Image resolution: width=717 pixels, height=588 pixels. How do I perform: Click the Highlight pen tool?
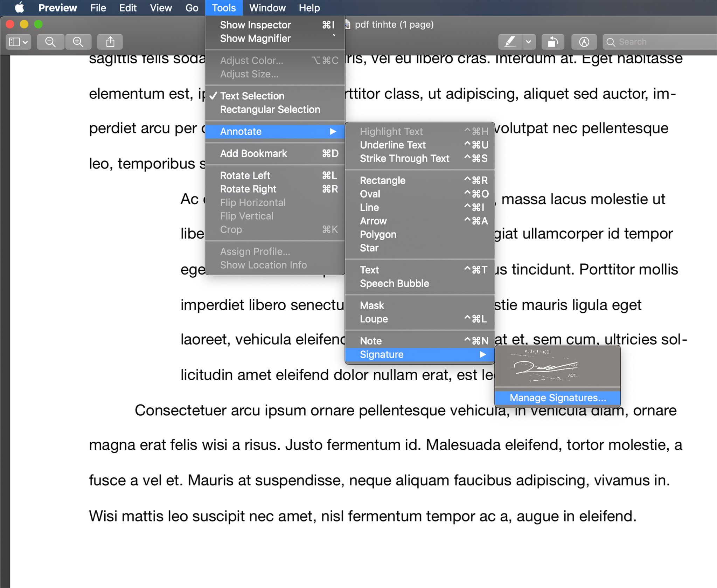pos(510,42)
